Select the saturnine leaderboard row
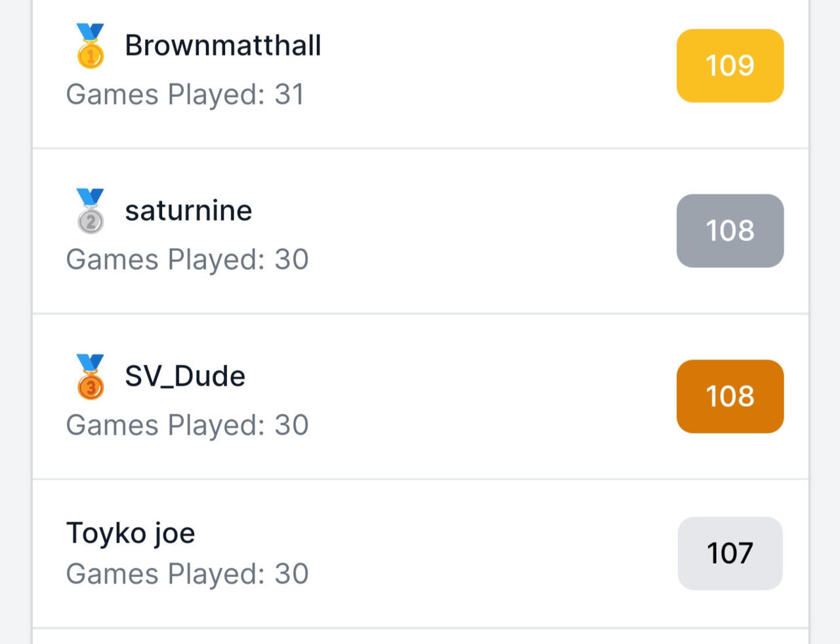 pyautogui.click(x=421, y=231)
